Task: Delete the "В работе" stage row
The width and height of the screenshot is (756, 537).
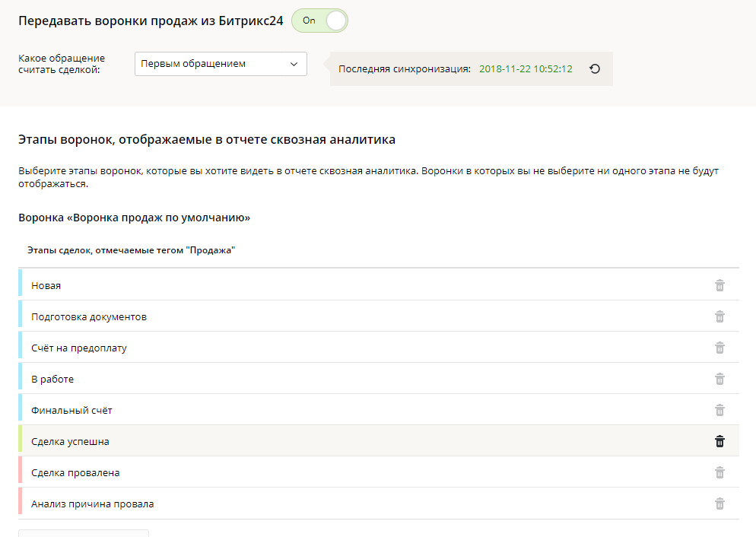Action: (719, 379)
